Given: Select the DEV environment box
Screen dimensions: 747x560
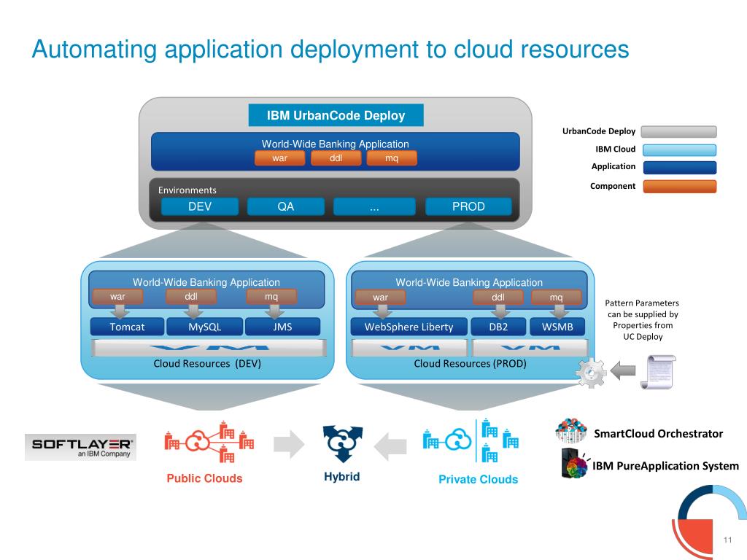Looking at the screenshot, I should point(200,206).
